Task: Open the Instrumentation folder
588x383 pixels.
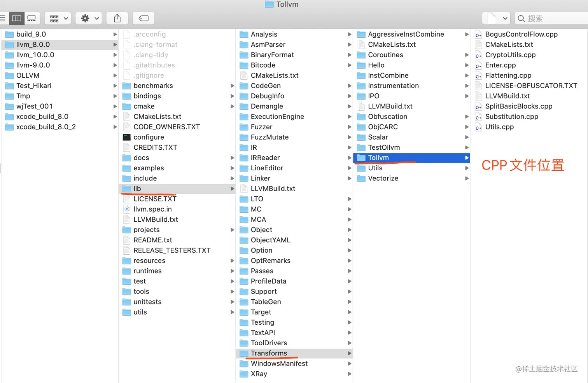Action: [x=411, y=86]
